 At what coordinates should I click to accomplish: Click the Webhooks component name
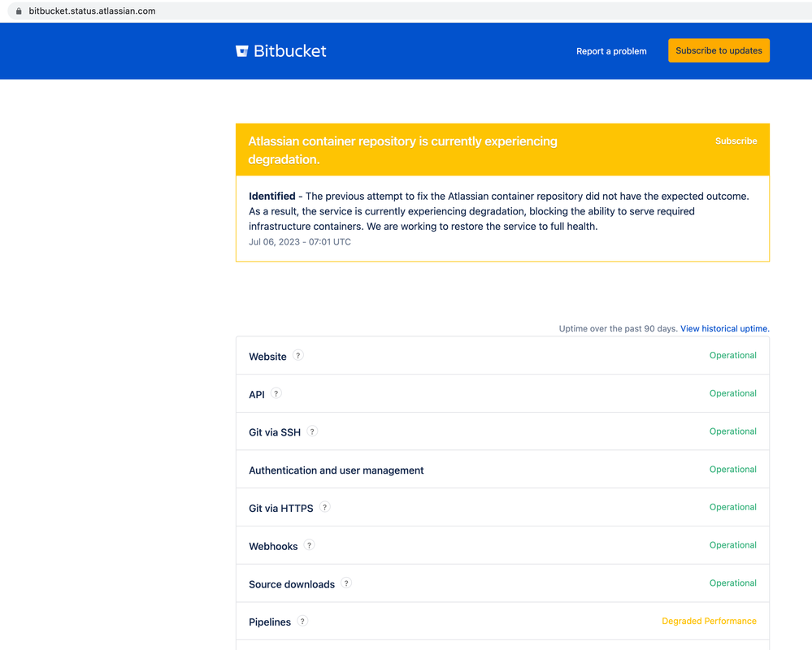(x=273, y=547)
